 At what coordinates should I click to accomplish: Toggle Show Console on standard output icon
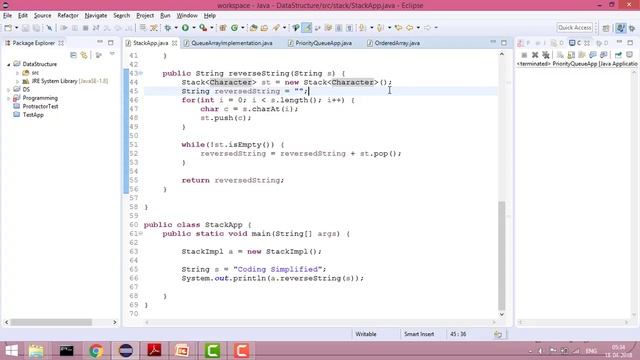(x=593, y=55)
